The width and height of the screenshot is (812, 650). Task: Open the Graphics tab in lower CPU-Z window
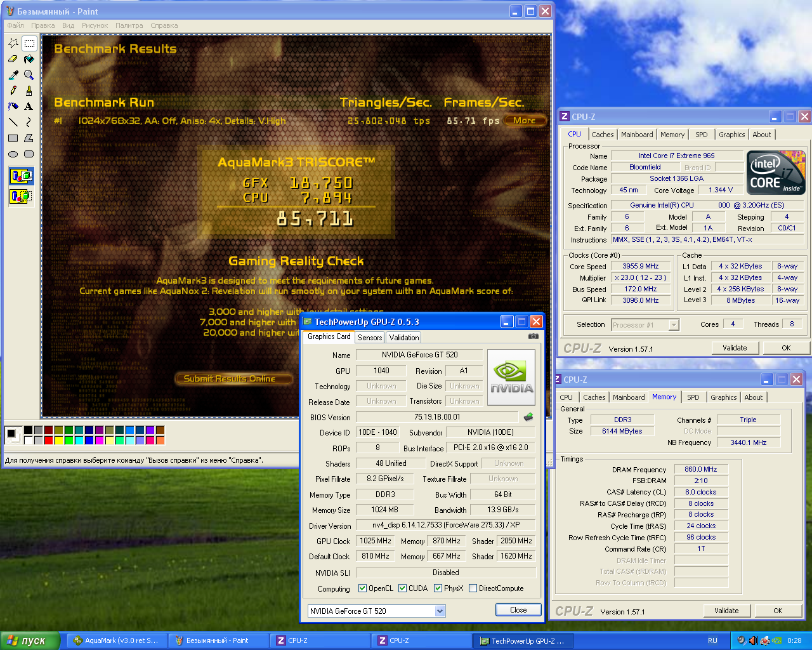[723, 397]
